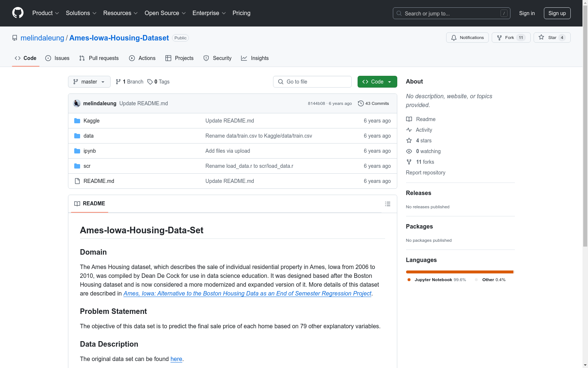This screenshot has width=588, height=368.
Task: Open the Enterprise dropdown
Action: coord(209,13)
